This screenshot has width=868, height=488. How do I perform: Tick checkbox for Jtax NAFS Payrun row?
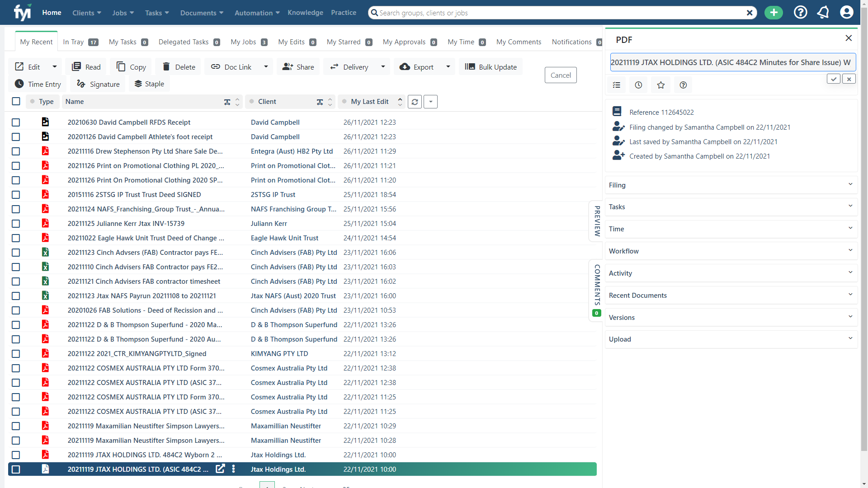coord(16,296)
